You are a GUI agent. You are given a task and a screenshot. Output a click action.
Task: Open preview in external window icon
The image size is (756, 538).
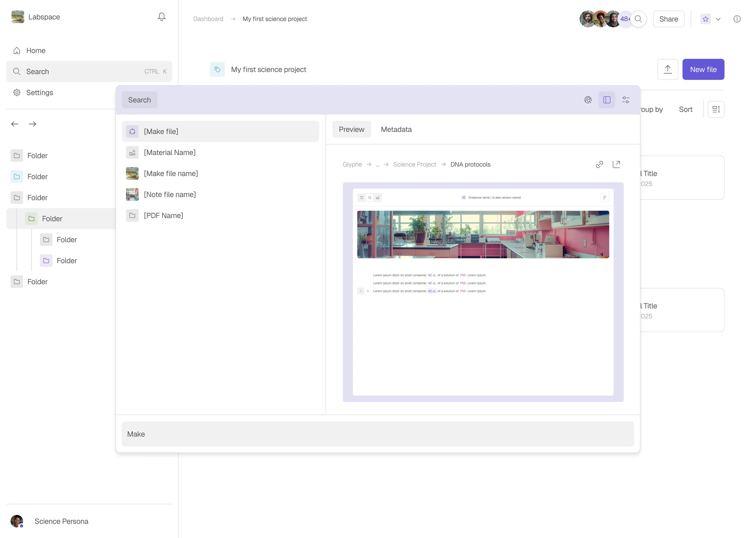pos(616,164)
